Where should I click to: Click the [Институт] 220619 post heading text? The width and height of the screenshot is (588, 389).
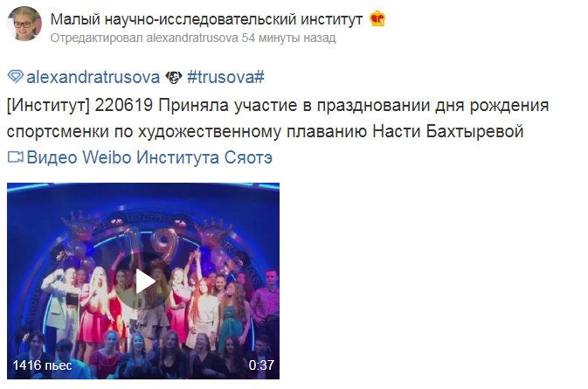tap(80, 106)
